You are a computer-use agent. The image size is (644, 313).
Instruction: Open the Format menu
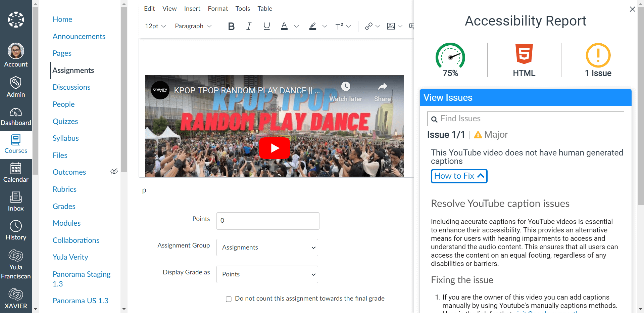(x=218, y=9)
